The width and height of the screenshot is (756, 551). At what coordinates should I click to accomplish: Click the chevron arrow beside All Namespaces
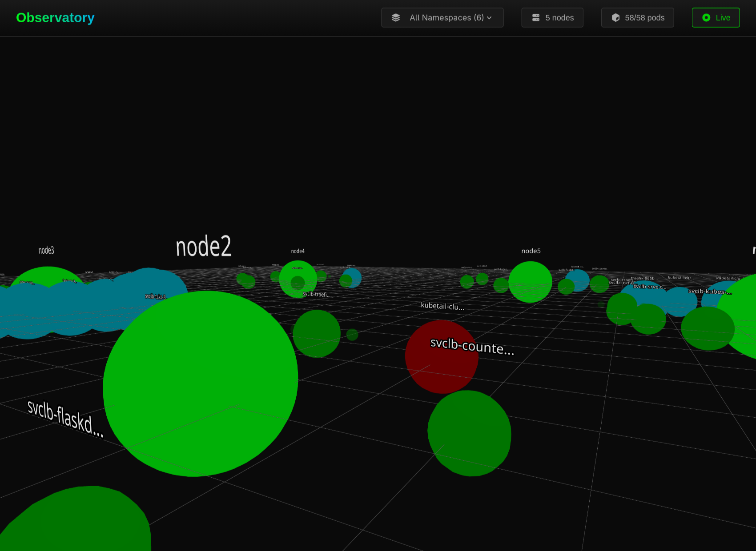pos(489,18)
